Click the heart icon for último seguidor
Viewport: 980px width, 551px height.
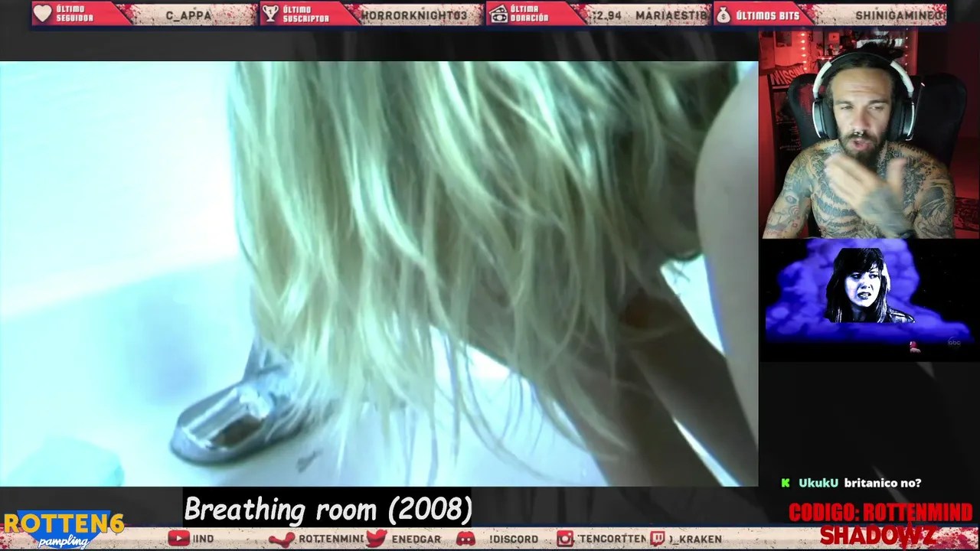(x=43, y=14)
